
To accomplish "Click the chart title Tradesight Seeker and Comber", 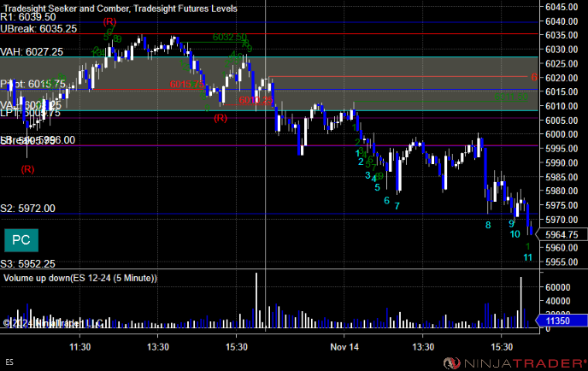I will [67, 9].
